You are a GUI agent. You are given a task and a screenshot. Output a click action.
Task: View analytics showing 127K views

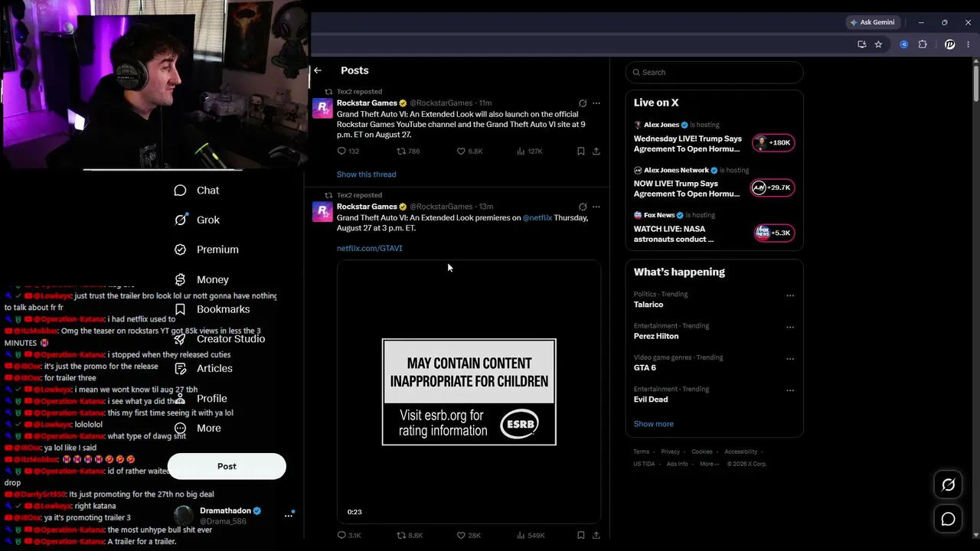(529, 152)
